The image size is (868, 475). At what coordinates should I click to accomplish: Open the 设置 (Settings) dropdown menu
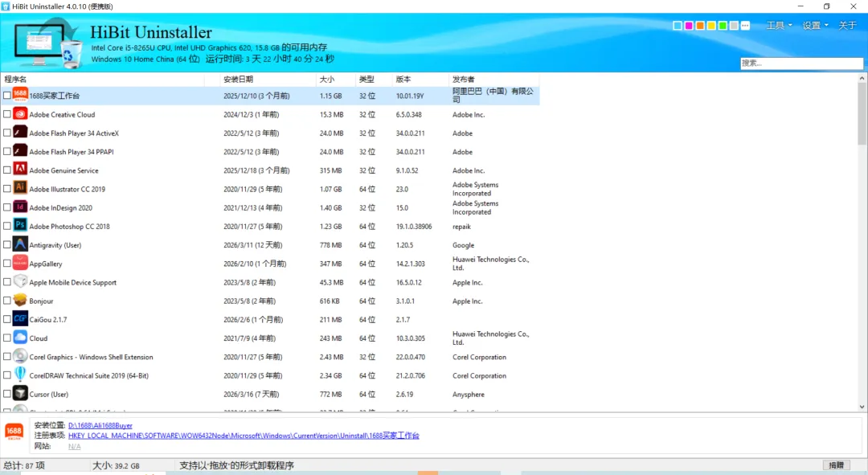pos(816,26)
